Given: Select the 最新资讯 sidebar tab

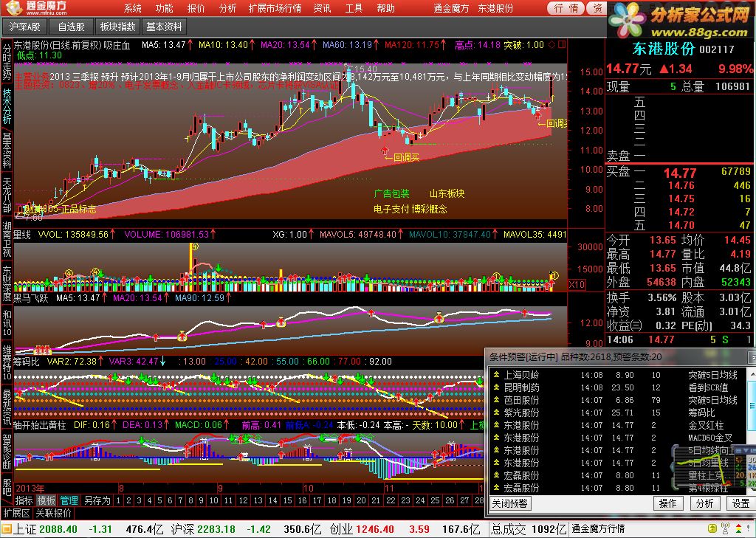Looking at the screenshot, I should 7,405.
